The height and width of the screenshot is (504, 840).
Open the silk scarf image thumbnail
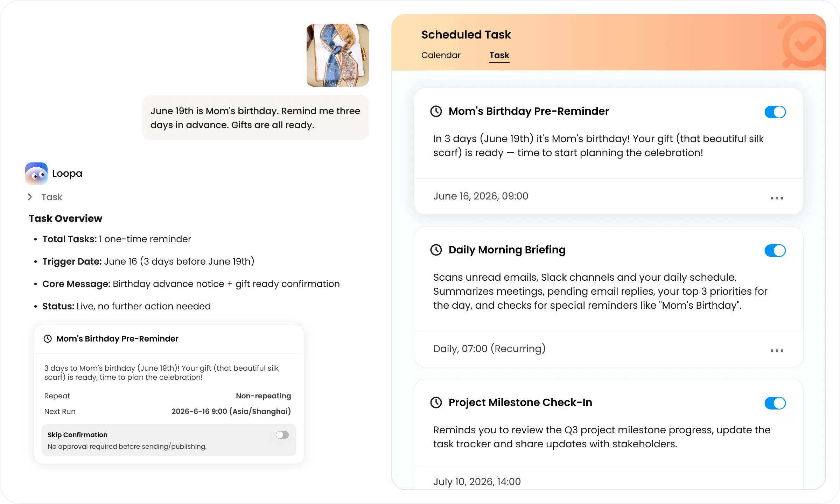point(337,55)
